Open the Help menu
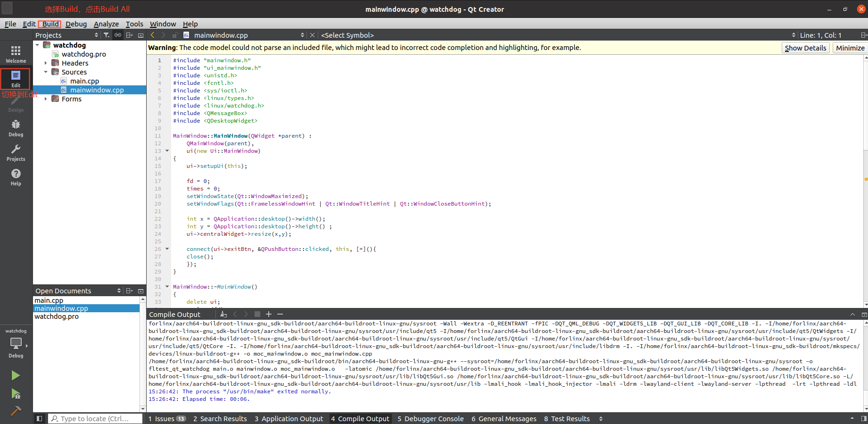Viewport: 868px width, 424px height. (190, 24)
